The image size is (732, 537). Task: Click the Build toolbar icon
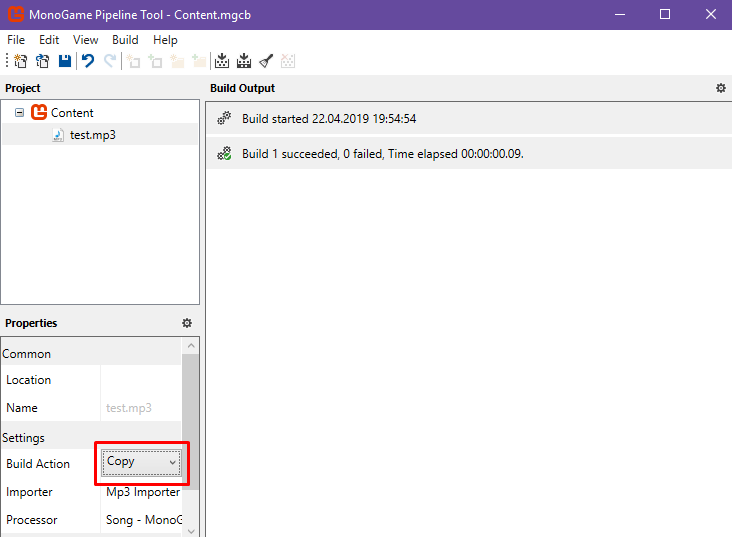[222, 61]
